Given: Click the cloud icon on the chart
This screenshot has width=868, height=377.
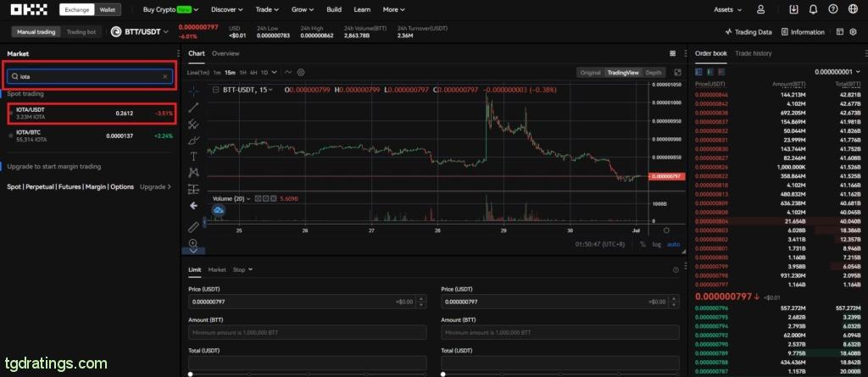Looking at the screenshot, I should tap(219, 210).
